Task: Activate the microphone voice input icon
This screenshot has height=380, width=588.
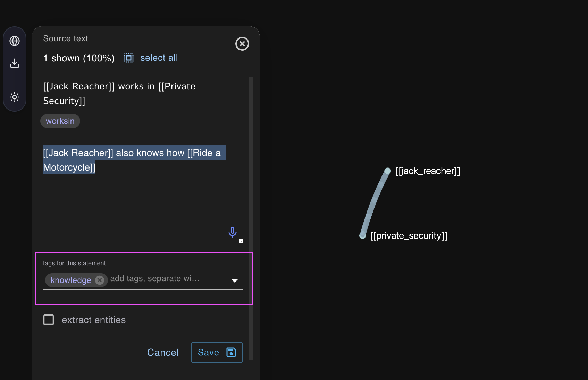Action: tap(233, 232)
